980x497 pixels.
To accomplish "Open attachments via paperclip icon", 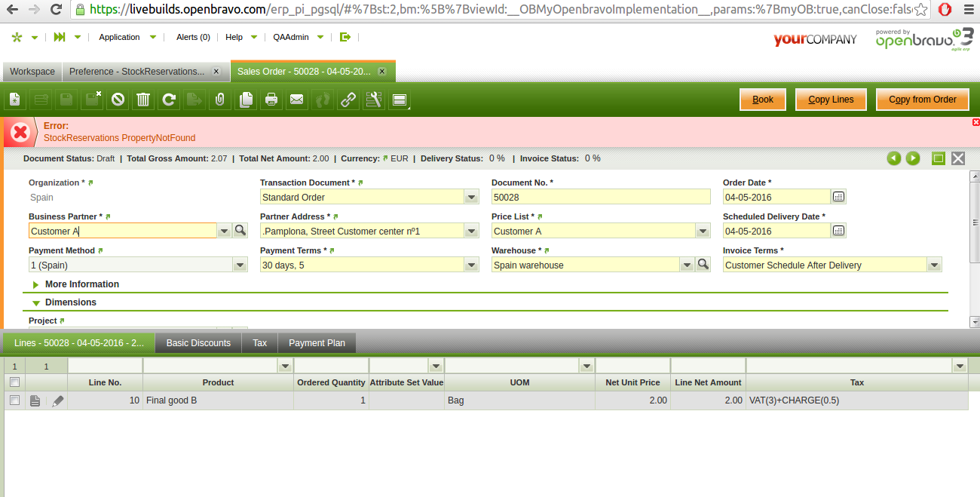I will pos(220,100).
